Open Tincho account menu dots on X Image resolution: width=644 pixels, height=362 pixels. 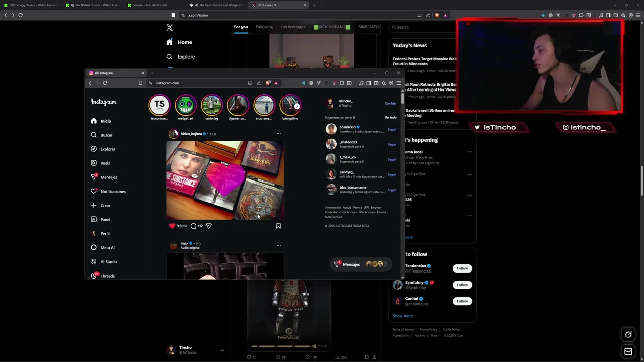(x=222, y=350)
